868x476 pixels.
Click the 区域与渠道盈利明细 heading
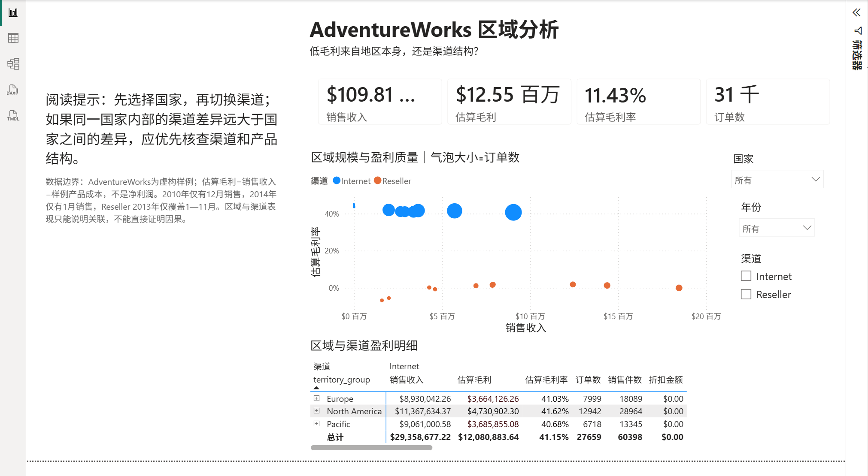tap(364, 346)
